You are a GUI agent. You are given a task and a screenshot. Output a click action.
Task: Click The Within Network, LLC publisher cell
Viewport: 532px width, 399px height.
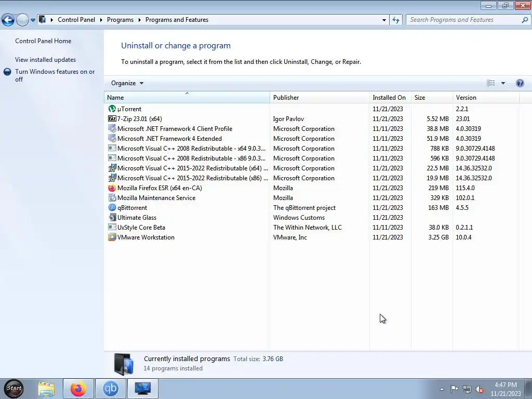coord(308,228)
